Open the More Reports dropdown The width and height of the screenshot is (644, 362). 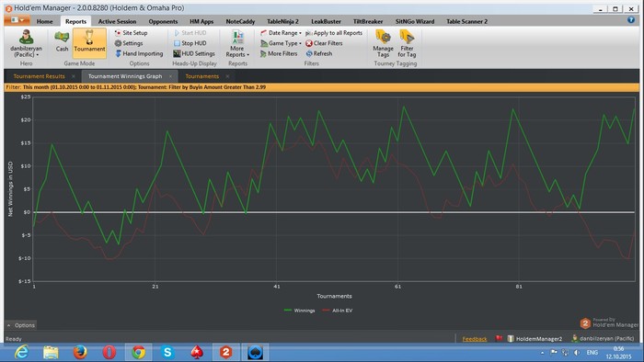click(237, 43)
